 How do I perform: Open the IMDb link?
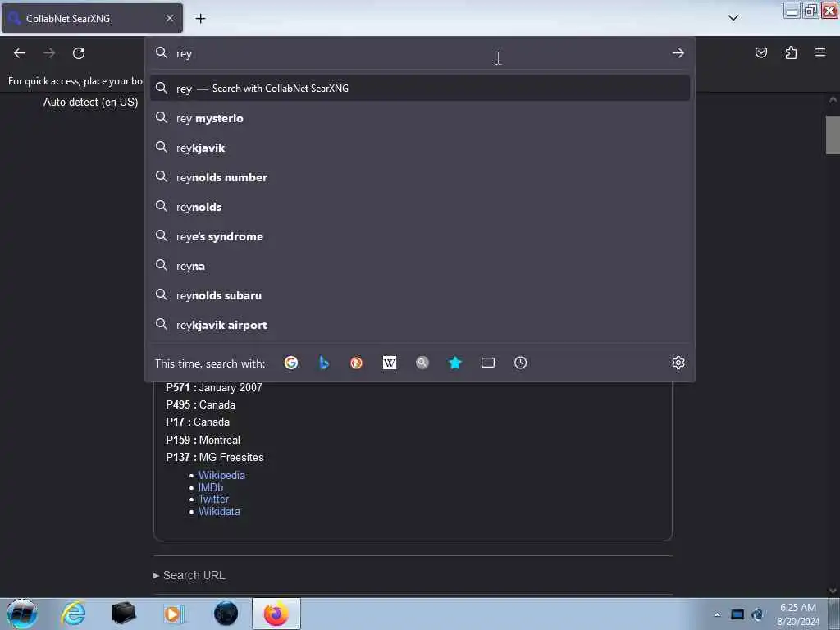point(211,487)
